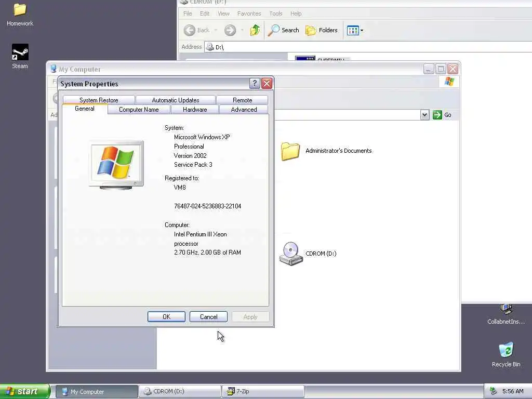Switch to My Computer taskbar button
532x399 pixels.
point(96,392)
